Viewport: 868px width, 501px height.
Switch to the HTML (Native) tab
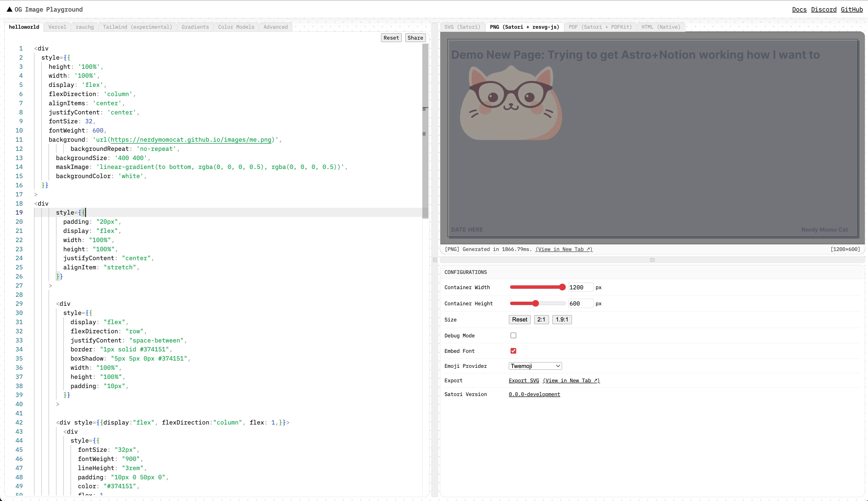coord(660,27)
